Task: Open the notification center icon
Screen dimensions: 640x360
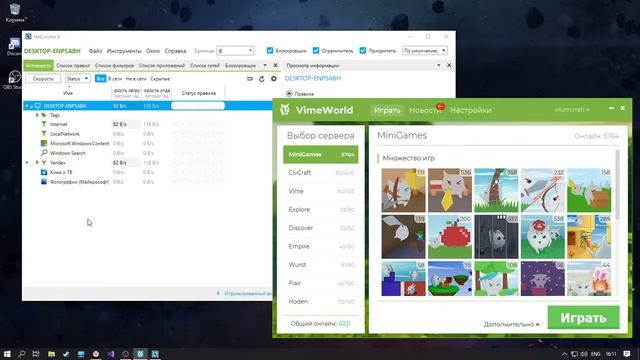Action: click(627, 354)
